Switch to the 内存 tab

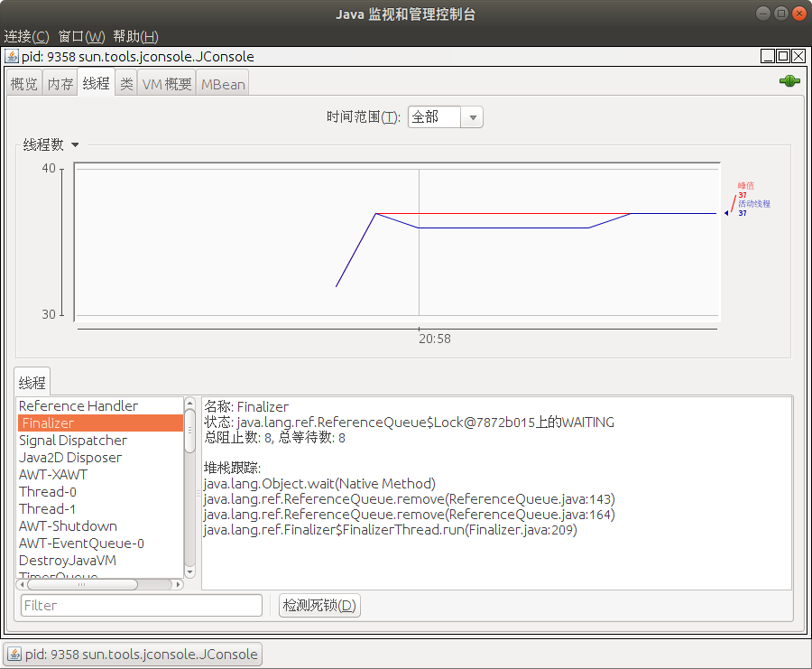click(60, 83)
